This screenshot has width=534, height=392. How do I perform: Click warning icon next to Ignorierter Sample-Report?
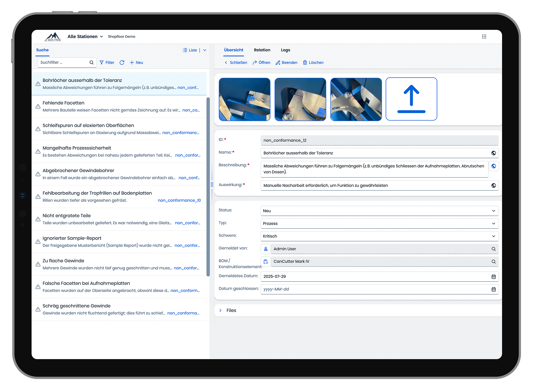[x=38, y=242]
